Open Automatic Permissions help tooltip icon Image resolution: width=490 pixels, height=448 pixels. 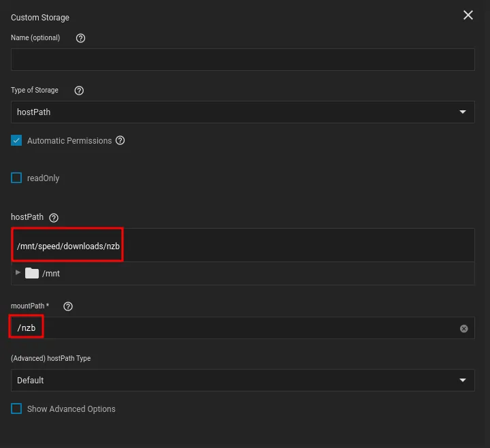120,140
